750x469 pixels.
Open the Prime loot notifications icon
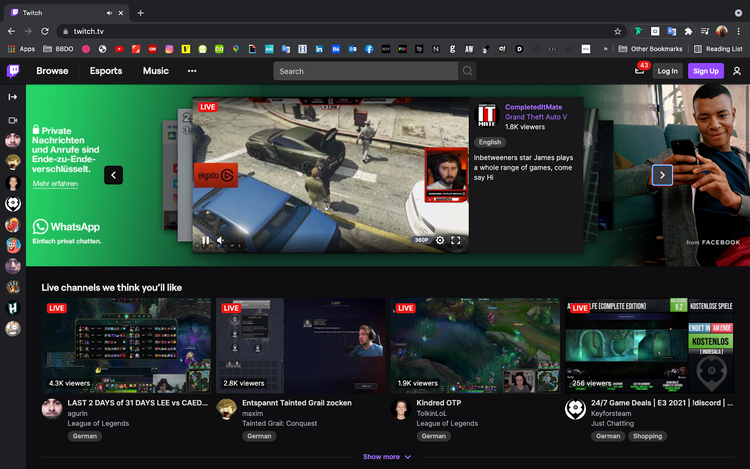tap(639, 71)
